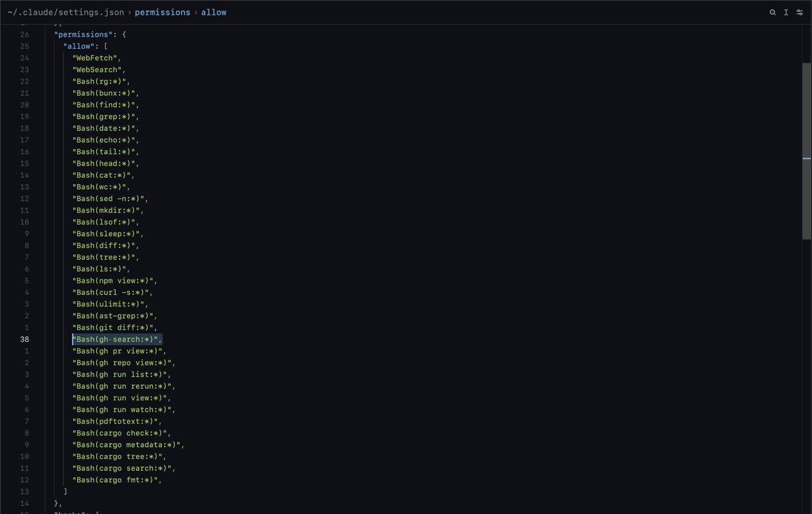This screenshot has height=514, width=812.
Task: Click the "Bash(cargo fmt:*)" entry
Action: pyautogui.click(x=117, y=480)
